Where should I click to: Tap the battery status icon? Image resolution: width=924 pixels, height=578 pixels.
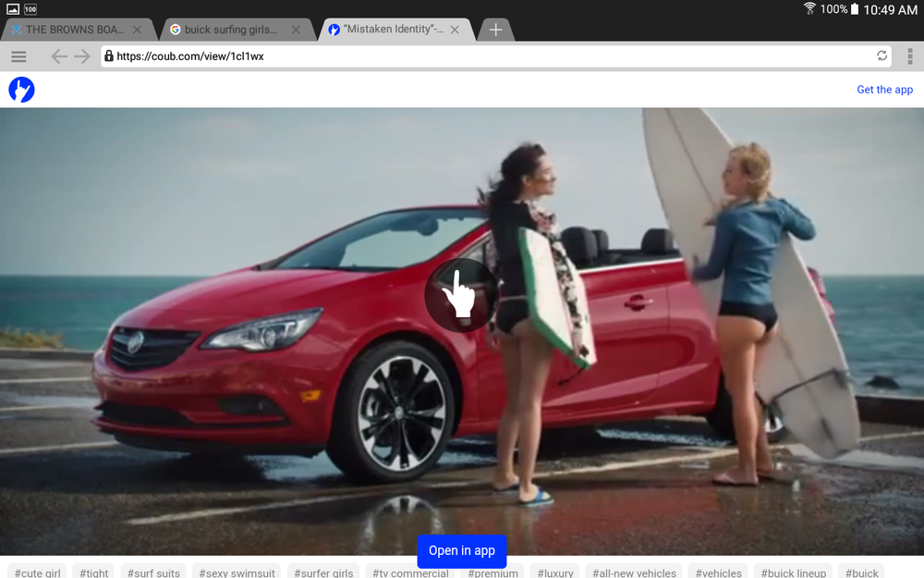tap(855, 9)
